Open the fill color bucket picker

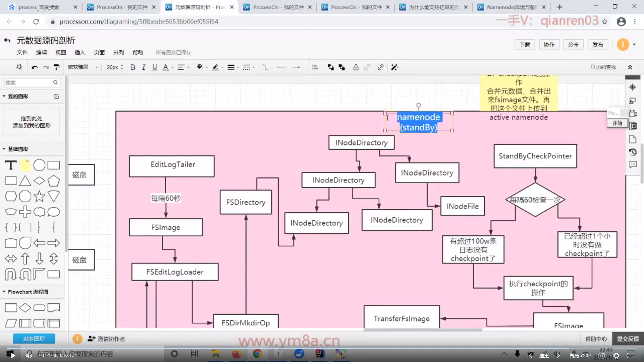[x=200, y=67]
